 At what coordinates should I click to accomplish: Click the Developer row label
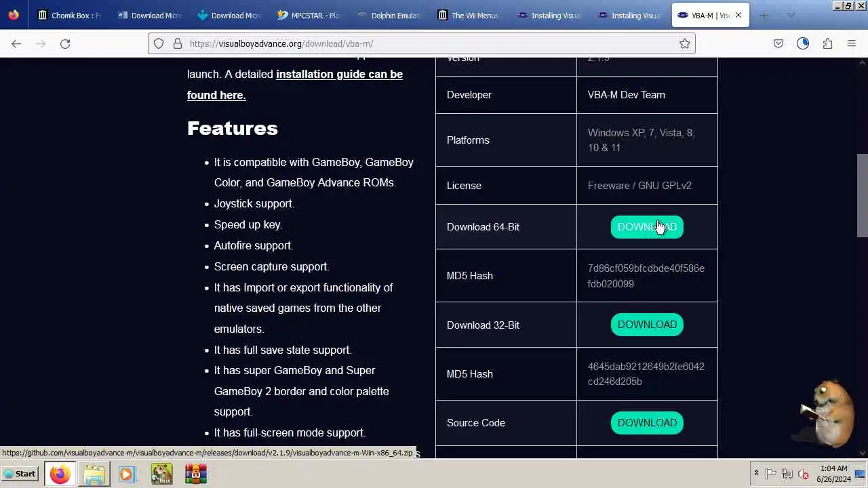tap(469, 95)
